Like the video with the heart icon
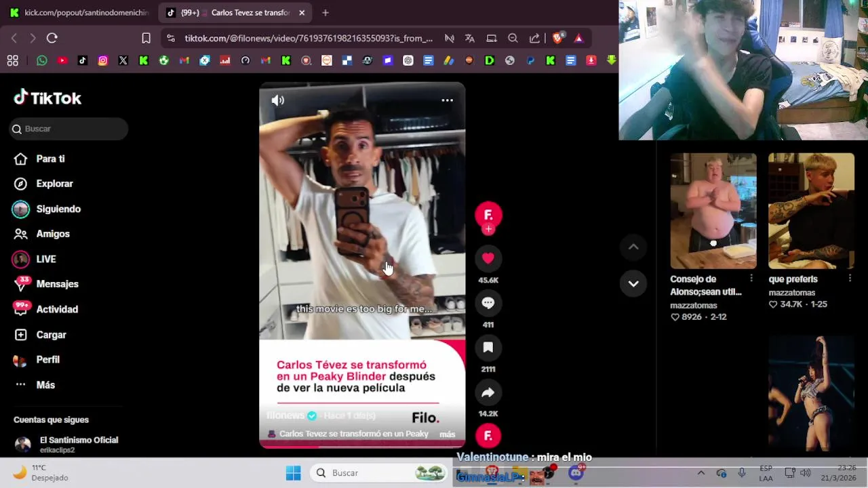Viewport: 868px width, 488px height. click(488, 258)
